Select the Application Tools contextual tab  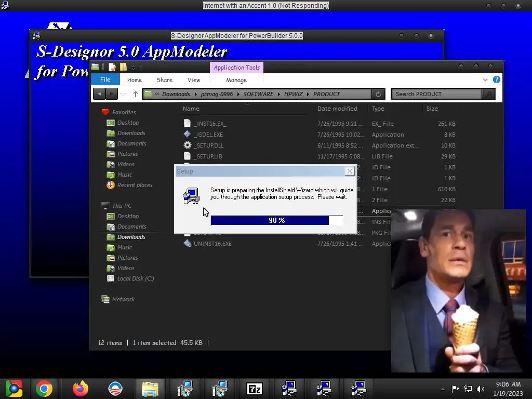point(236,68)
